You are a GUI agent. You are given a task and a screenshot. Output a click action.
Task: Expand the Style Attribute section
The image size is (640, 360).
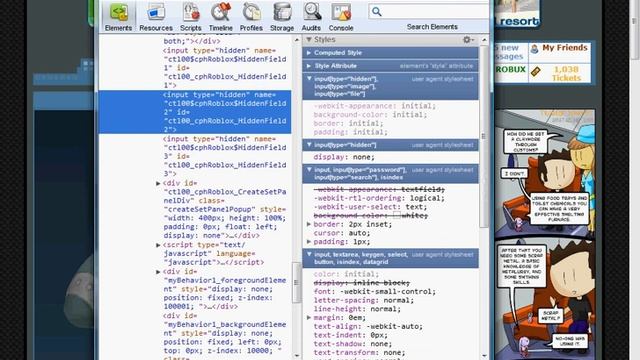pyautogui.click(x=309, y=66)
